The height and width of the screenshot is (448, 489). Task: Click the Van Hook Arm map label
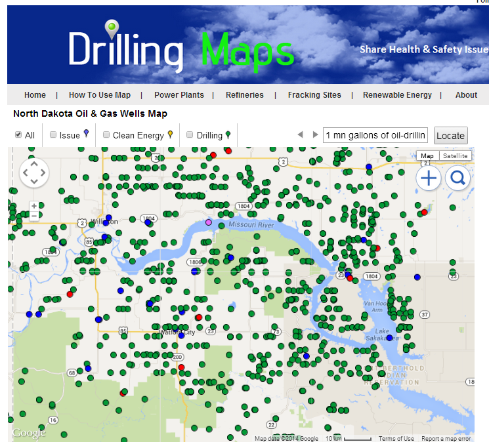click(375, 306)
